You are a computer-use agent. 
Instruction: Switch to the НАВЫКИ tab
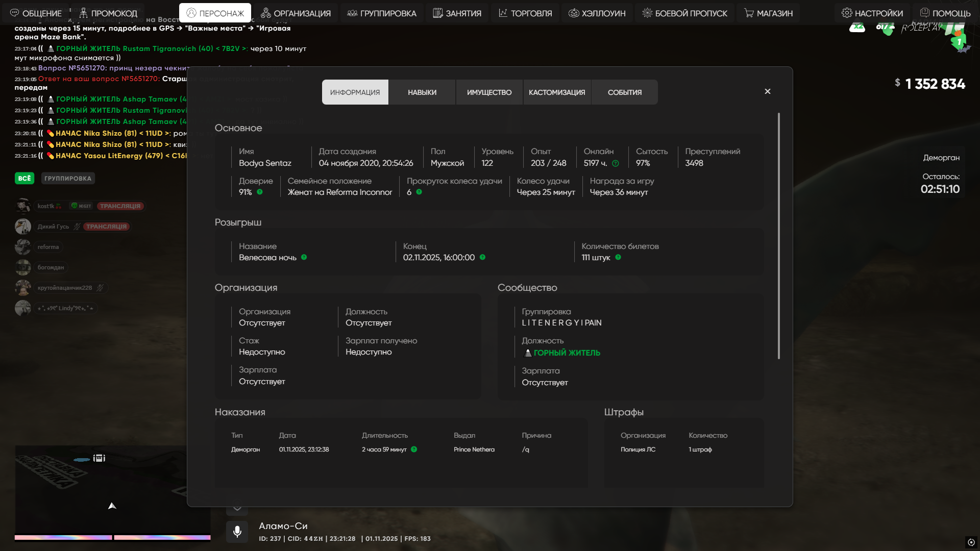click(x=422, y=92)
